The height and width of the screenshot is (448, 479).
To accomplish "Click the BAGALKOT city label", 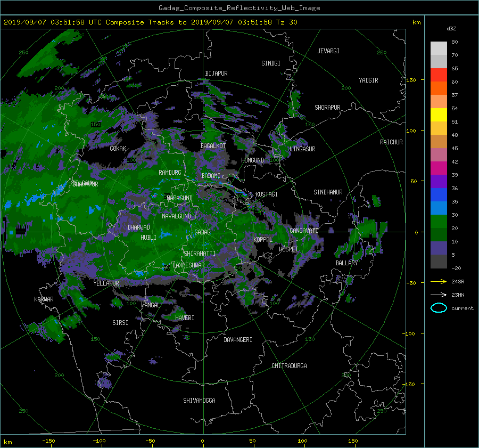I will [x=213, y=146].
